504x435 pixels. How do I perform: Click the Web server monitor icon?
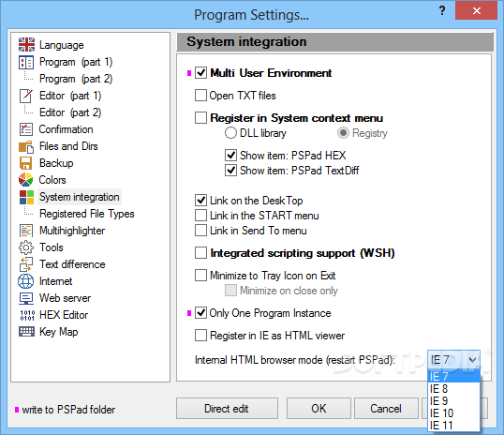coord(26,298)
